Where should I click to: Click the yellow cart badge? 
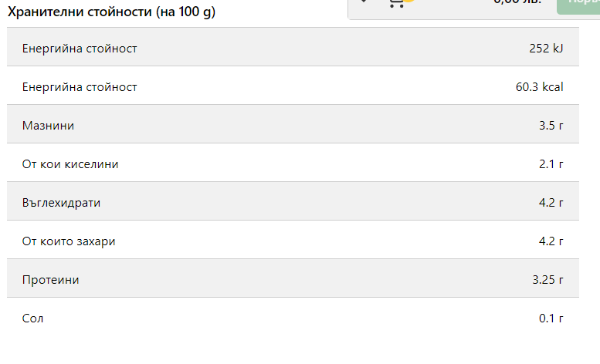tap(409, 2)
